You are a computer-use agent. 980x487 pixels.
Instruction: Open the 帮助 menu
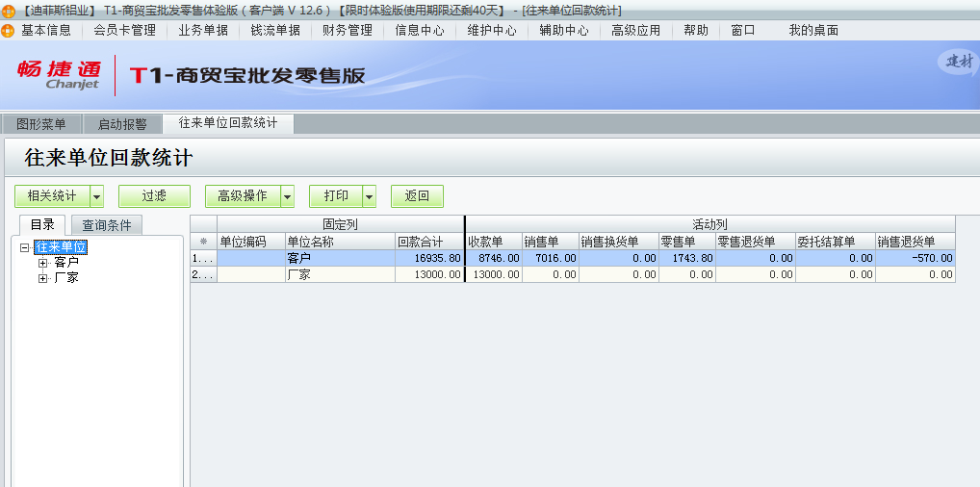(x=696, y=30)
